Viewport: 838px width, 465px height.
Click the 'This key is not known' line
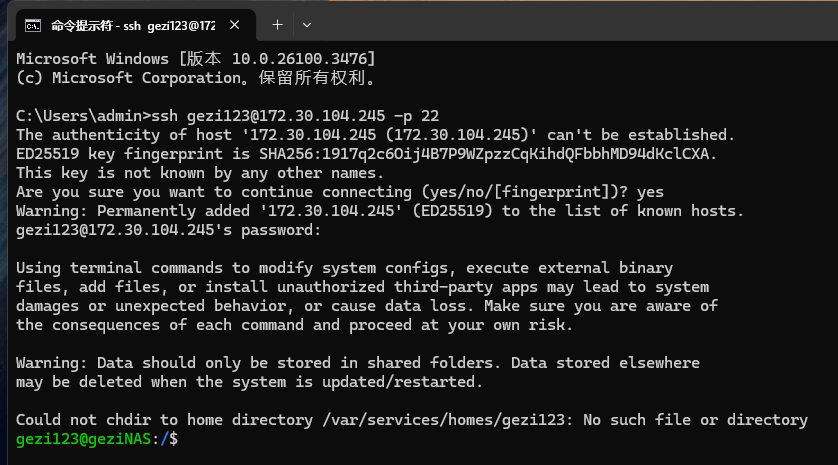pos(199,173)
